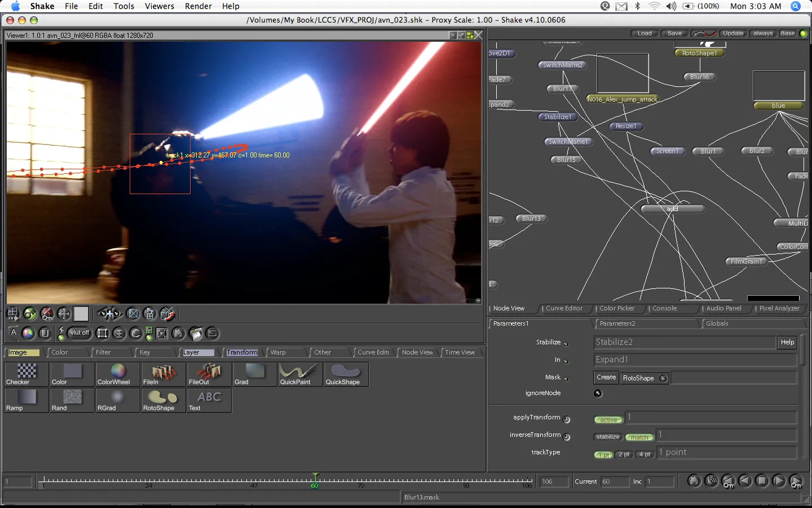812x508 pixels.
Task: Click the move arrows icon in viewer toolbar
Action: pyautogui.click(x=64, y=314)
